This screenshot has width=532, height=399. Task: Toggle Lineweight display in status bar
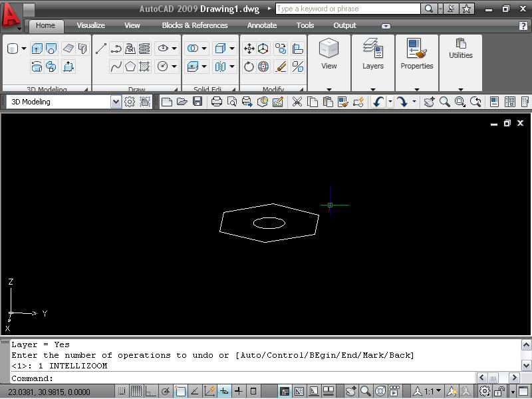pyautogui.click(x=239, y=392)
